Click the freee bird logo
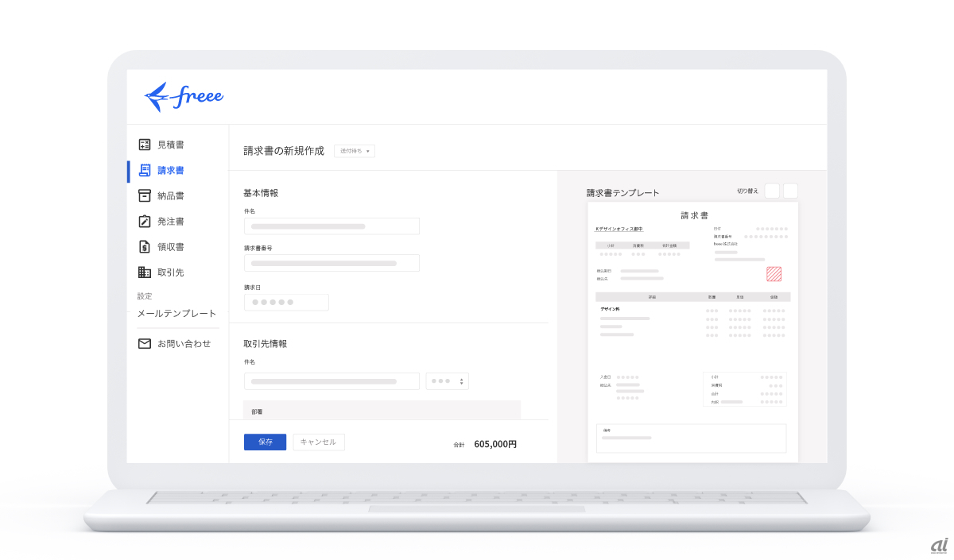954x560 pixels. [x=184, y=97]
